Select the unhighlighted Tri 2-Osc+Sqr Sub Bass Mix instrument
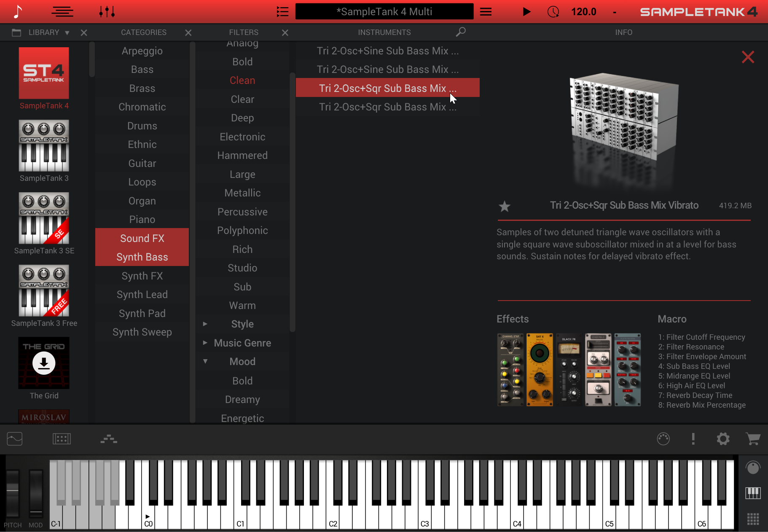Image resolution: width=768 pixels, height=532 pixels. [388, 107]
